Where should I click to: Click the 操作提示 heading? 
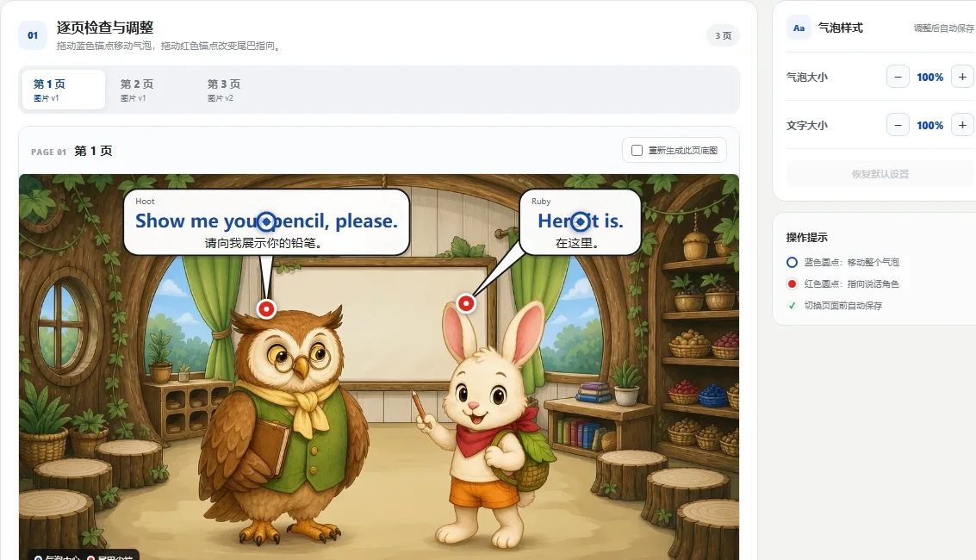[x=806, y=237]
